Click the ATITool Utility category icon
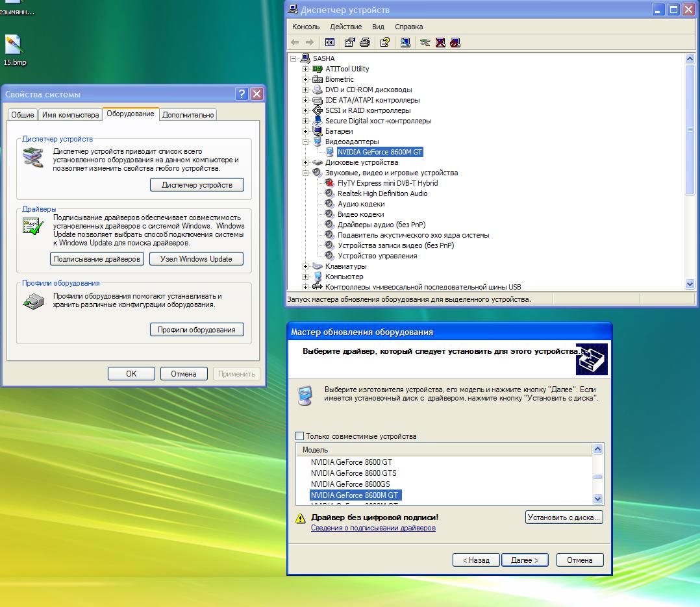Image resolution: width=700 pixels, height=607 pixels. pyautogui.click(x=318, y=69)
